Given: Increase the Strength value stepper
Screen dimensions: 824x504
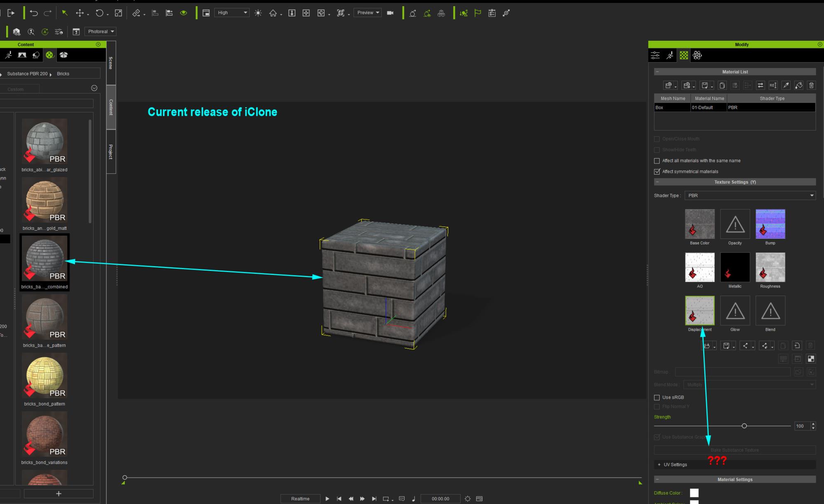Looking at the screenshot, I should coord(813,424).
